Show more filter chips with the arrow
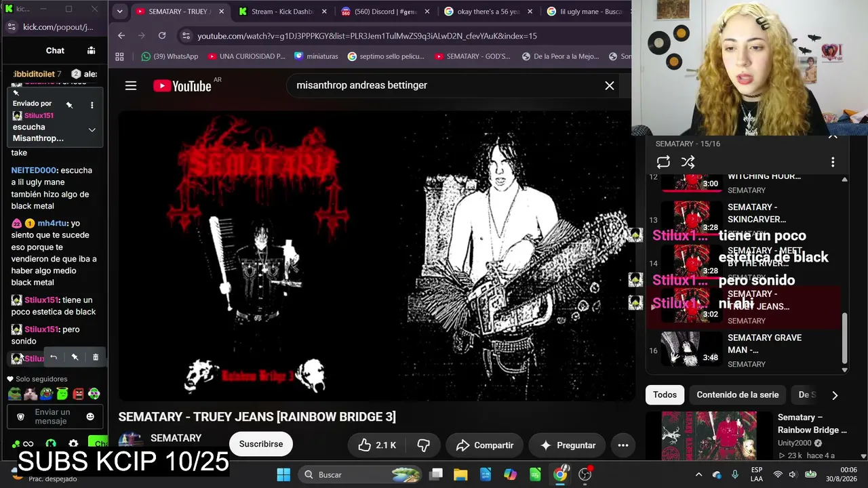 [835, 395]
